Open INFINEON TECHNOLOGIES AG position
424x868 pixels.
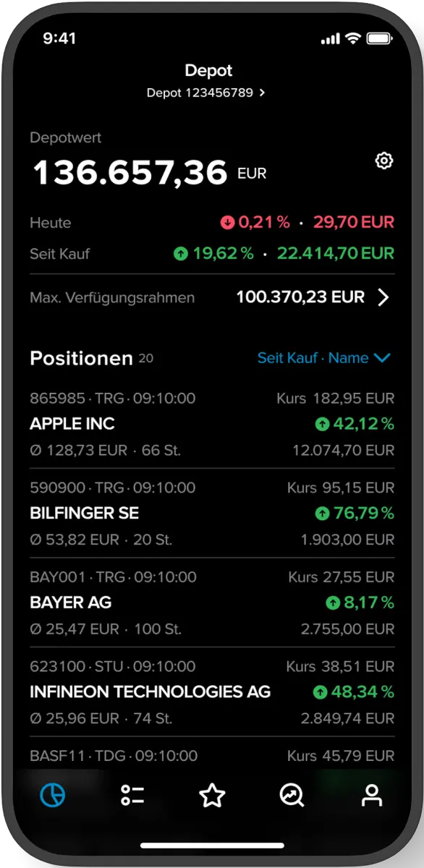212,692
